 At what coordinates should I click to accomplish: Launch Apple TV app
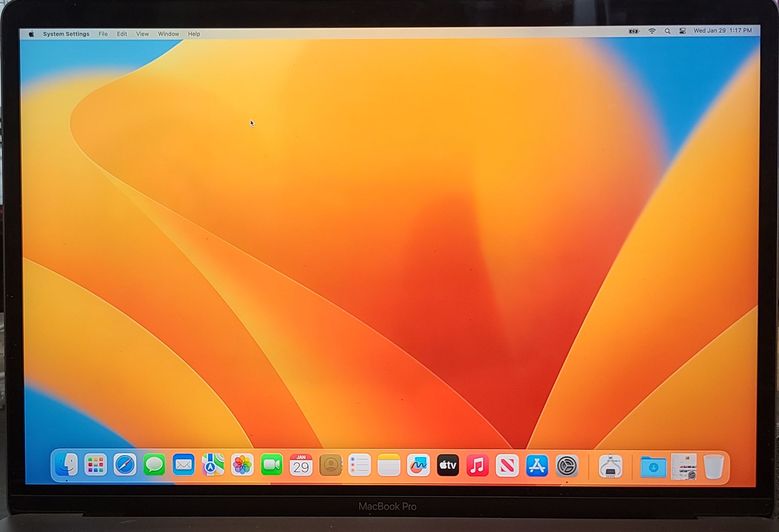click(448, 466)
